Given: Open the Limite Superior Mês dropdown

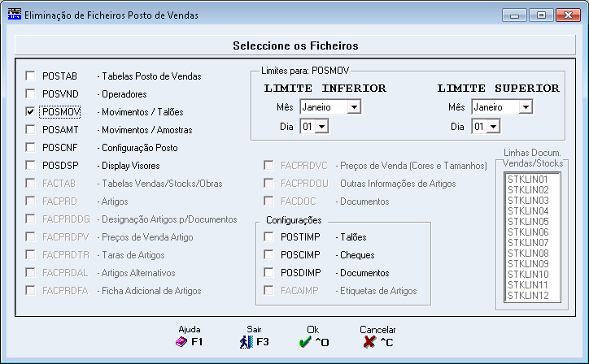Looking at the screenshot, I should pos(525,107).
